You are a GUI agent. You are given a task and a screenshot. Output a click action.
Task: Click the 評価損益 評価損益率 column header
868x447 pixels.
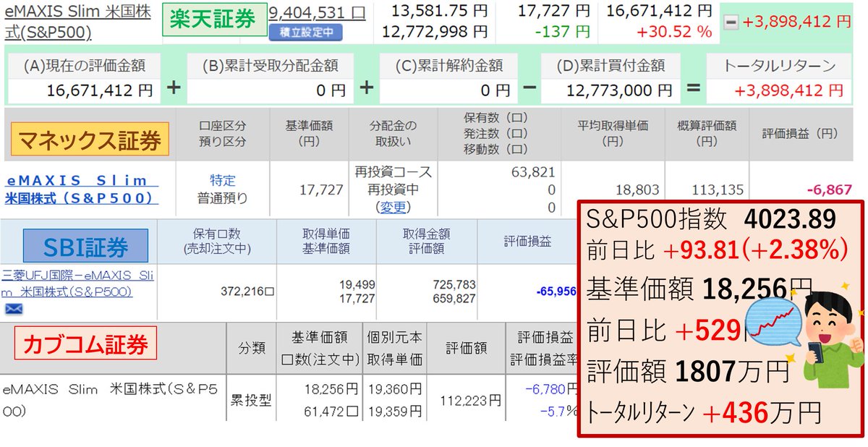(545, 349)
